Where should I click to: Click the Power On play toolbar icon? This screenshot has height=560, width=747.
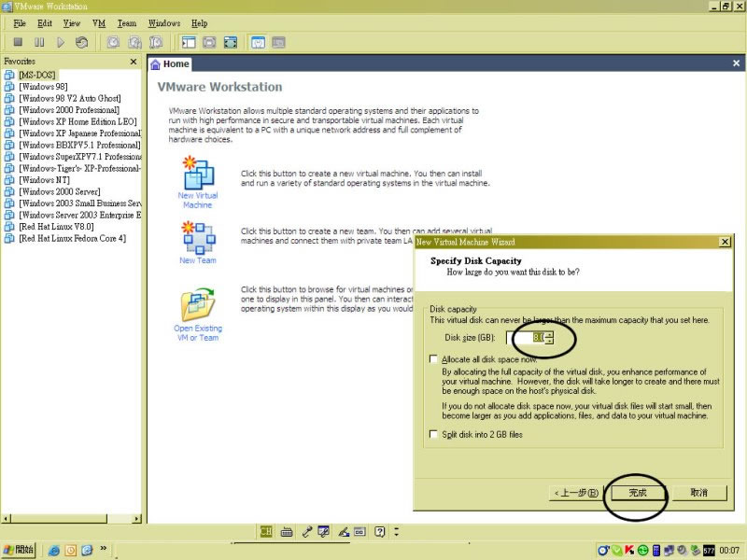pyautogui.click(x=61, y=42)
